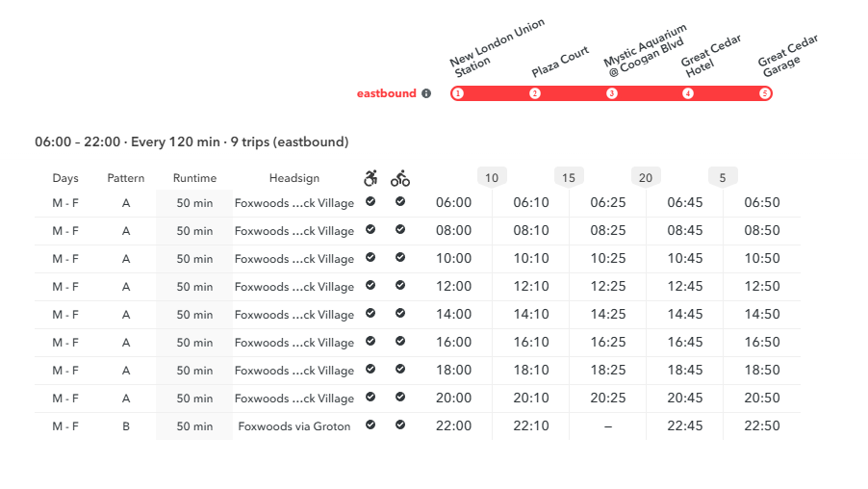Select stop marker 1 New London Union Station

tap(458, 93)
